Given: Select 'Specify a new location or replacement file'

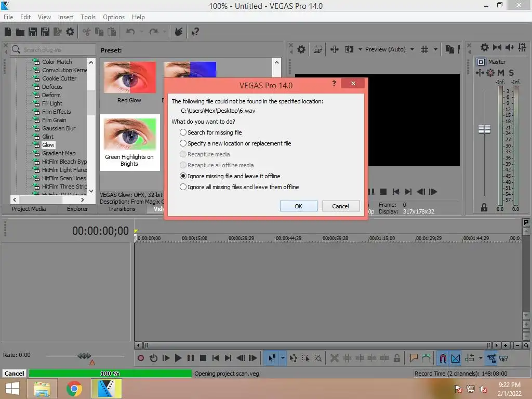Looking at the screenshot, I should [x=235, y=143].
